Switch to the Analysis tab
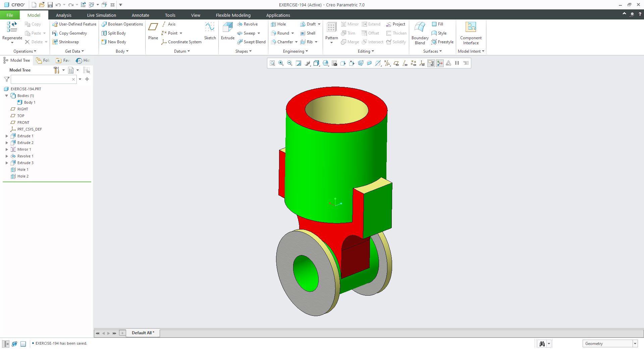Image resolution: width=644 pixels, height=349 pixels. [63, 15]
